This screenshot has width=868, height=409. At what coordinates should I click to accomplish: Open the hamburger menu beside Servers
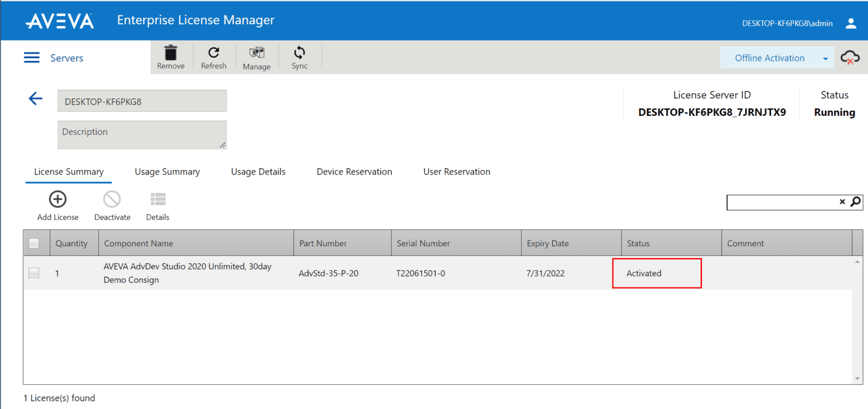pyautogui.click(x=32, y=57)
